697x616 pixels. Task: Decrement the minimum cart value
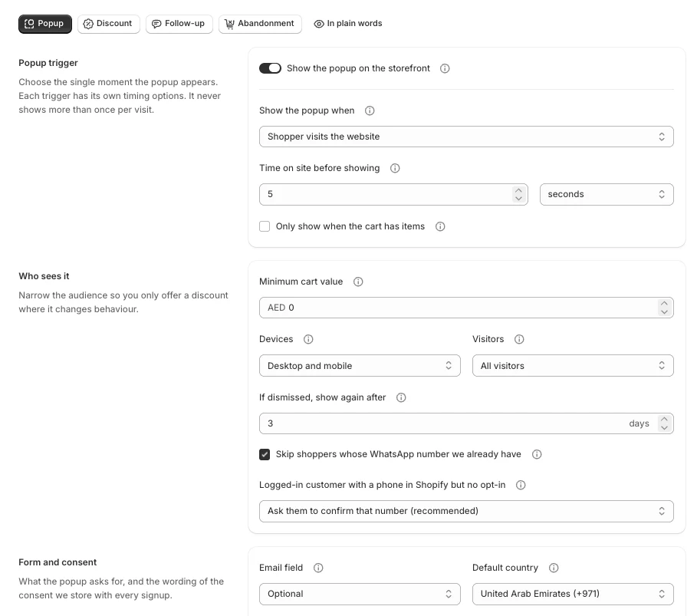pyautogui.click(x=664, y=311)
